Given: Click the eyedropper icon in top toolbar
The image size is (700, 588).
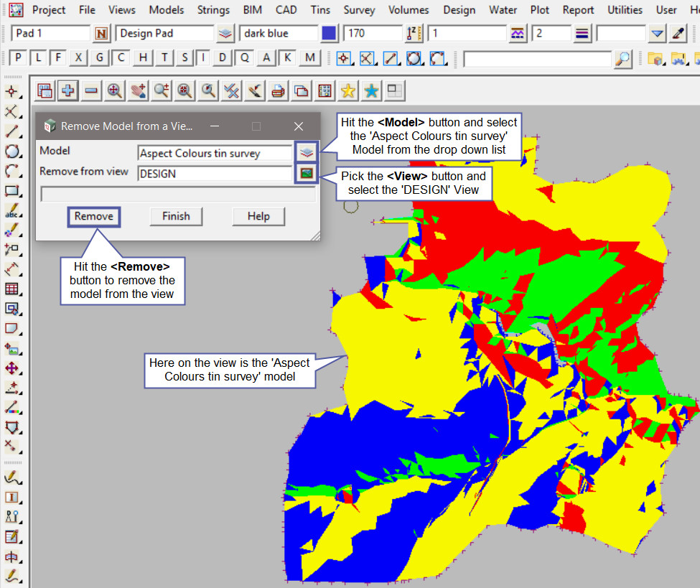Looking at the screenshot, I should point(678,33).
